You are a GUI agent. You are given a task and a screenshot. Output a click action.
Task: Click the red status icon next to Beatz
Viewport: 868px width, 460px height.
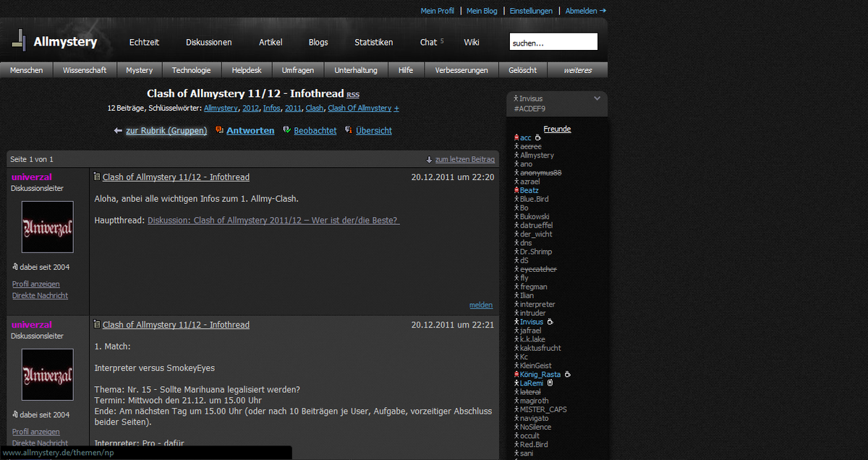516,190
